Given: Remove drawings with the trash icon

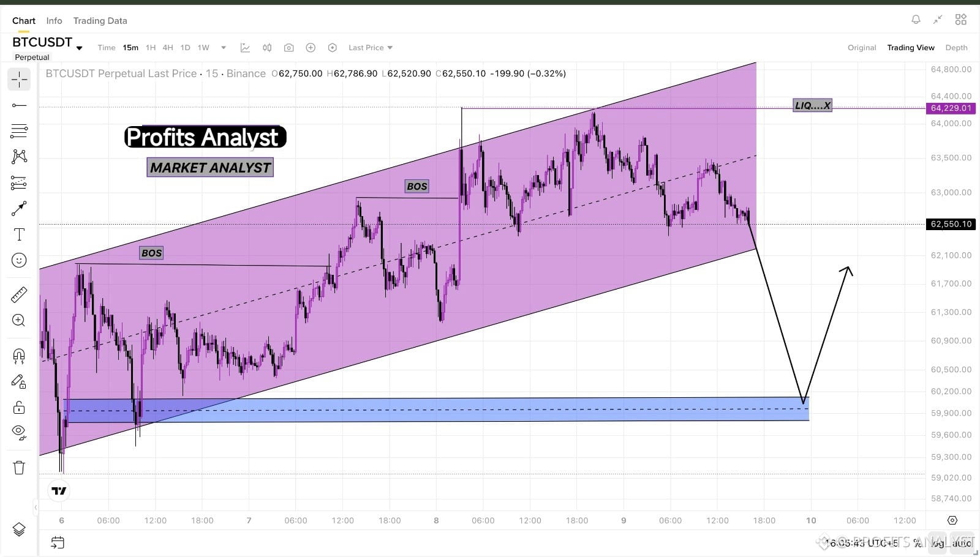Looking at the screenshot, I should pyautogui.click(x=19, y=468).
